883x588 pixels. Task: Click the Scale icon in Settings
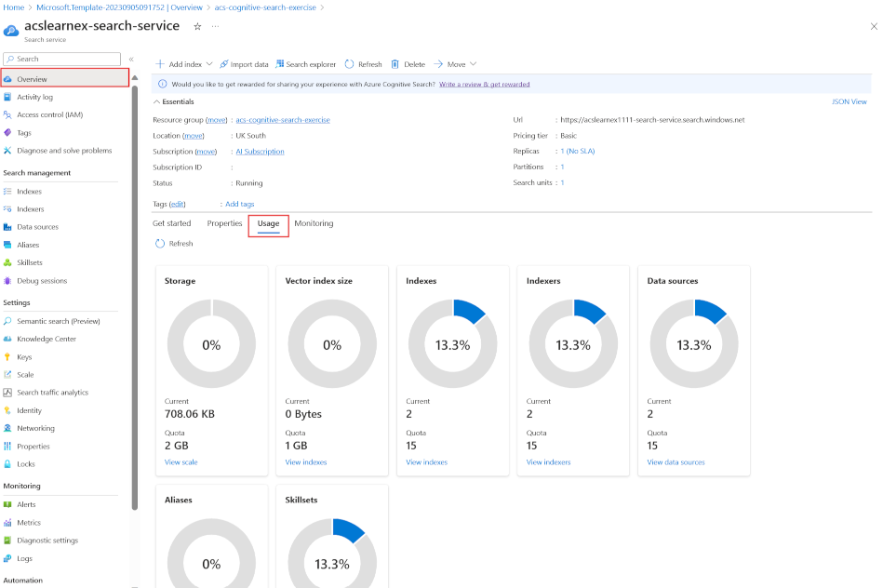(x=7, y=375)
